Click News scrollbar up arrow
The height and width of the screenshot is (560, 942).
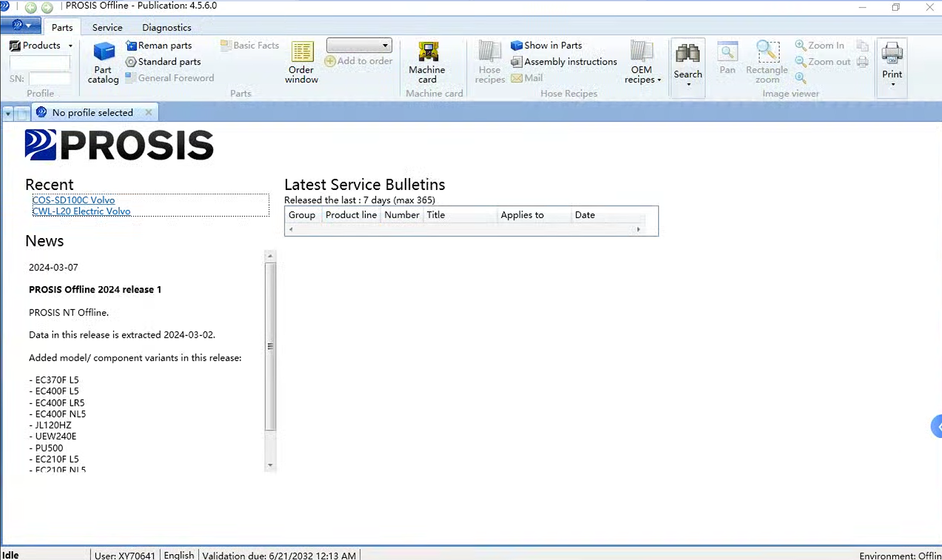coord(270,256)
